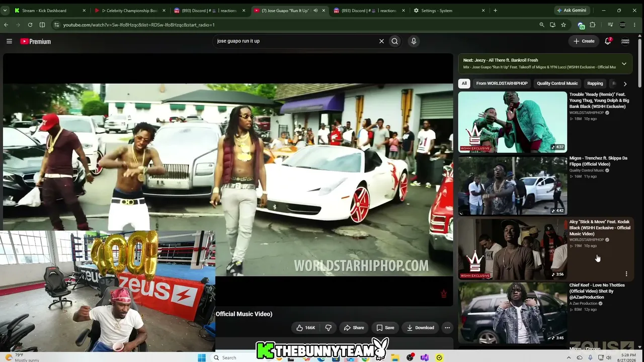Open more actions for the video
Image resolution: width=644 pixels, height=362 pixels.
point(447,328)
